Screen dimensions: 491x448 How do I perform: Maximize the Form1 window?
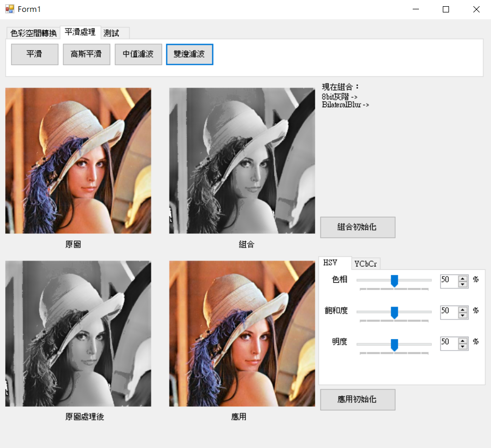pyautogui.click(x=446, y=9)
